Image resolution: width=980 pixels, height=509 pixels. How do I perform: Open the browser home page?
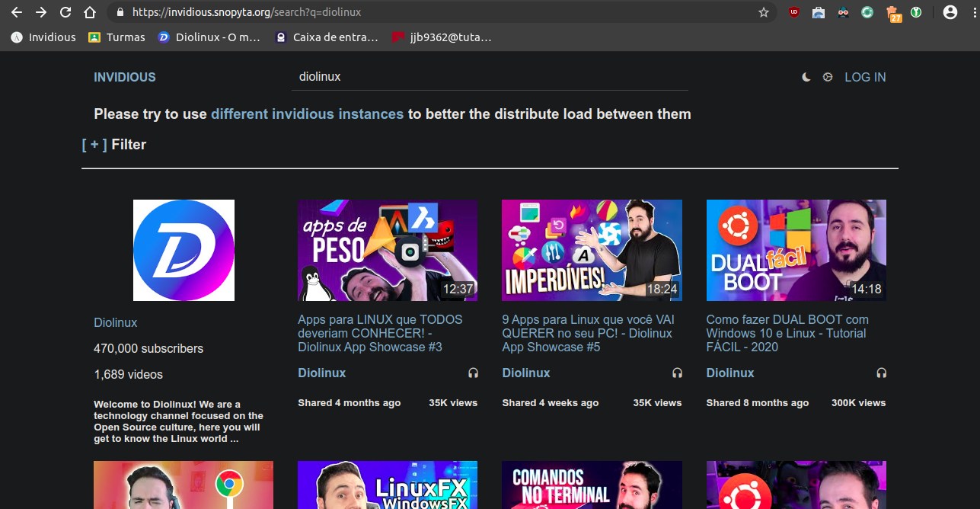pos(90,12)
